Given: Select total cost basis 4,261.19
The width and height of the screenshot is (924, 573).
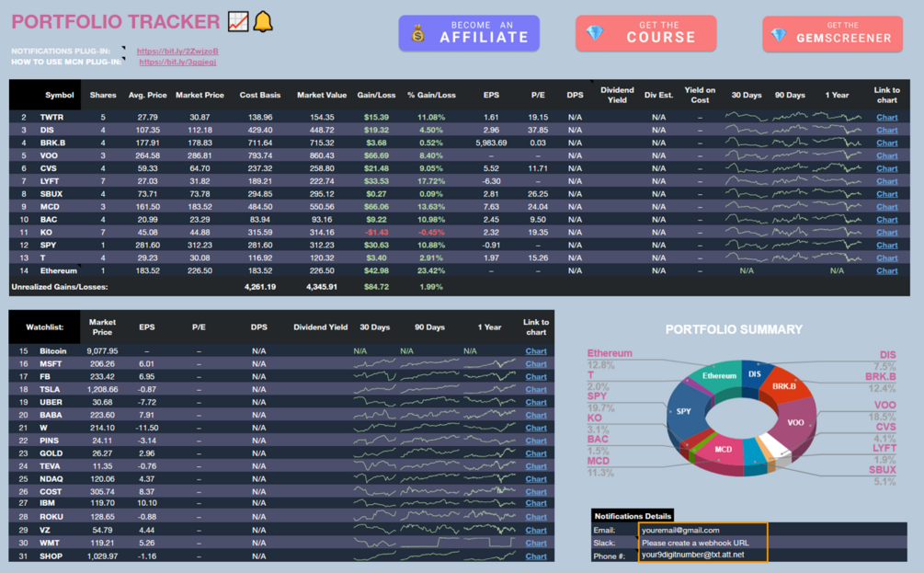Looking at the screenshot, I should 260,287.
